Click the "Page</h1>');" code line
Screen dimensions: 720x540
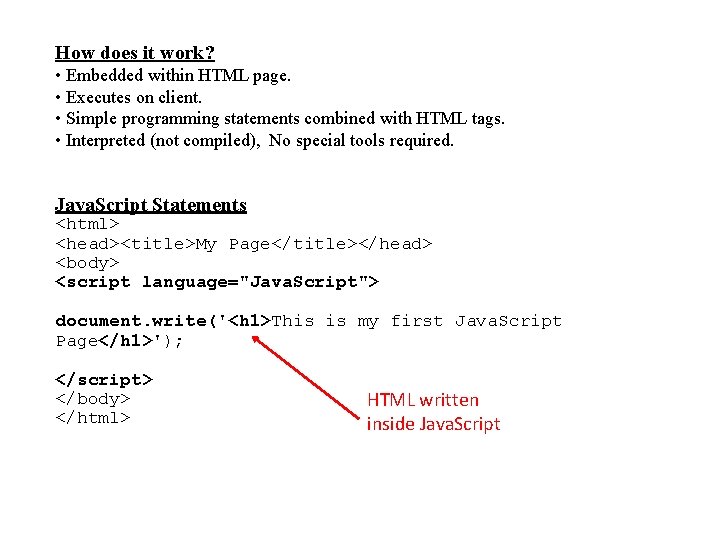119,341
